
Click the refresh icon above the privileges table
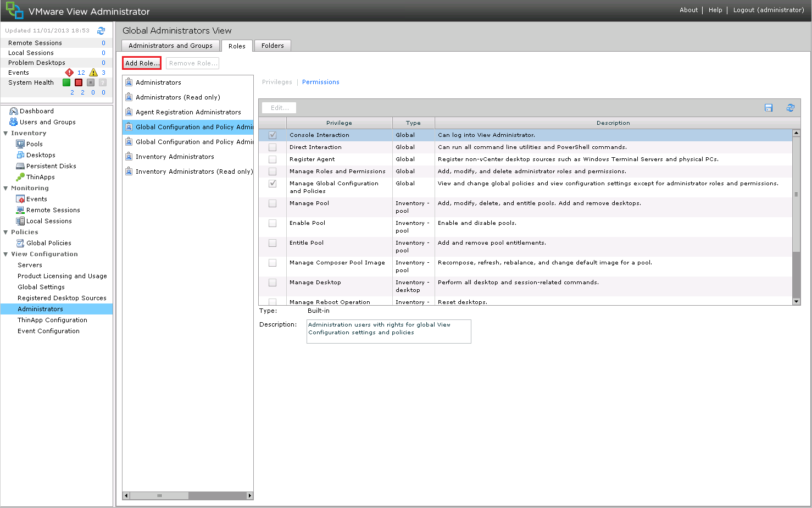790,108
